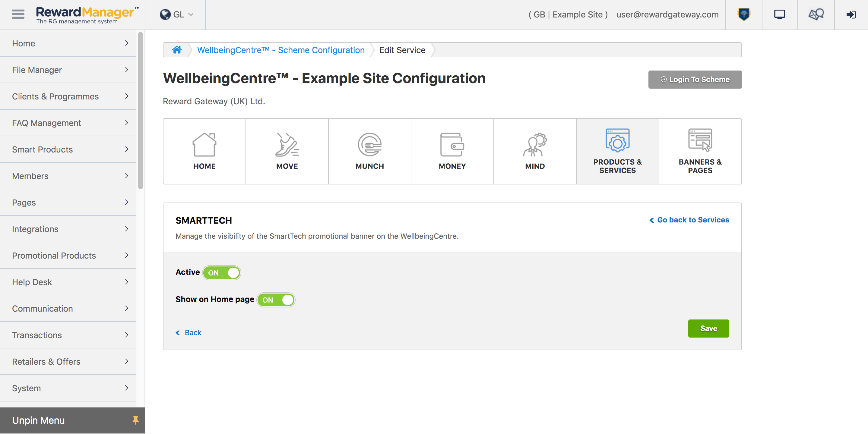Expand the File Manager sidebar menu
The image size is (868, 434).
(68, 70)
